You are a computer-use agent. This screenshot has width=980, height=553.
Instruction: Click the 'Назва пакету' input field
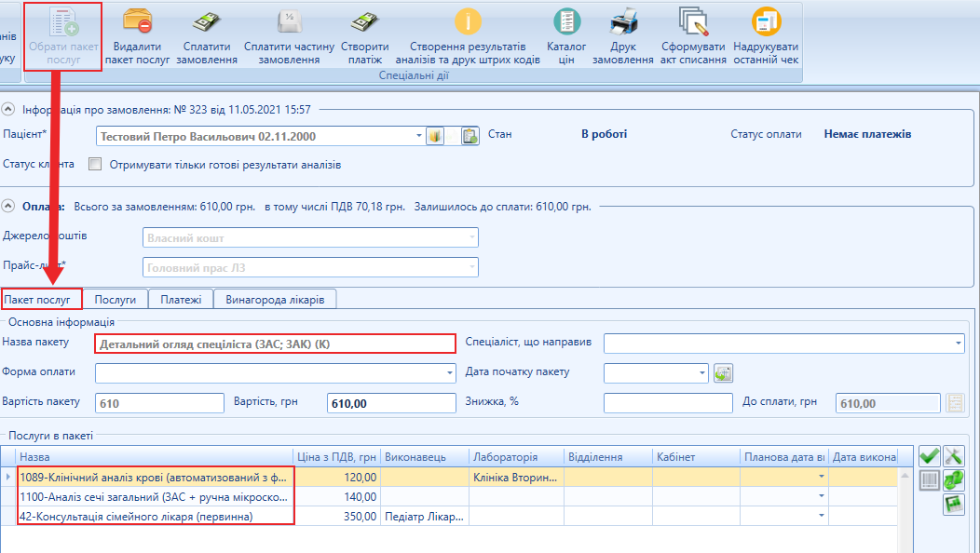point(276,344)
